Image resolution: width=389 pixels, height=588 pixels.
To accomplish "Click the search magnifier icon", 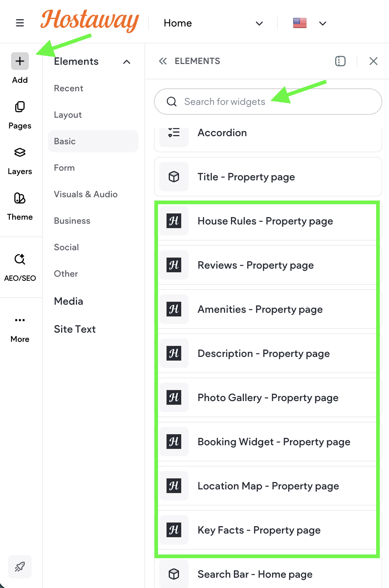I will 172,102.
